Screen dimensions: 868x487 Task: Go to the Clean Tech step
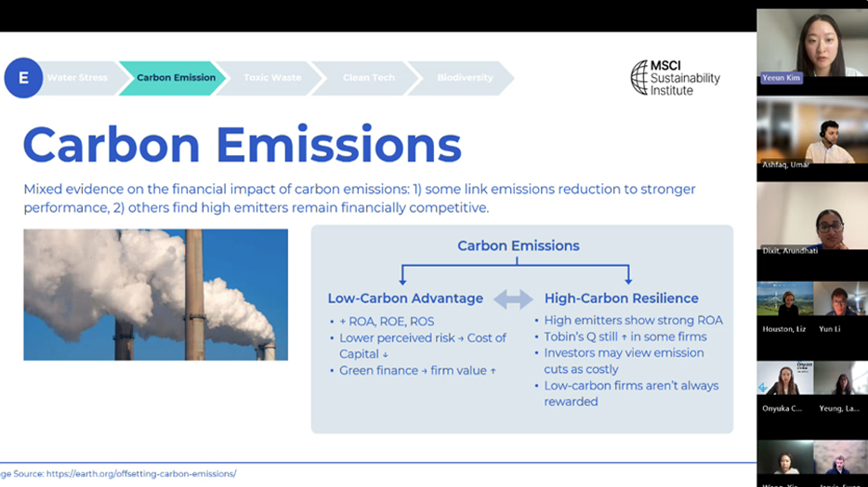pos(369,78)
